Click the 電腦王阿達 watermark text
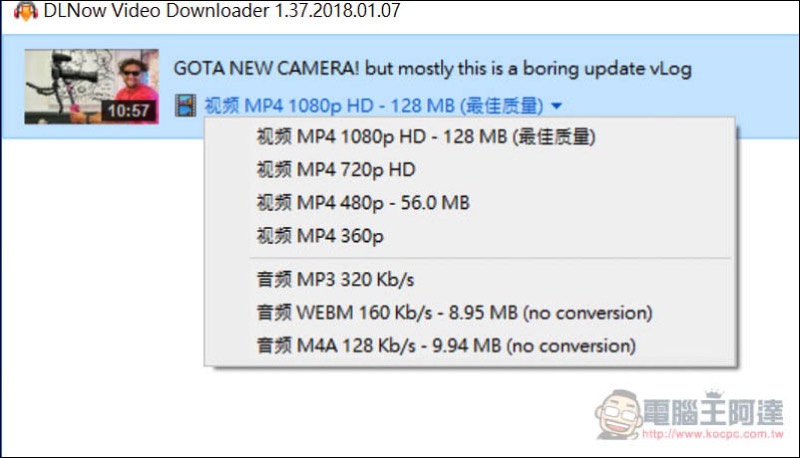 coord(713,412)
